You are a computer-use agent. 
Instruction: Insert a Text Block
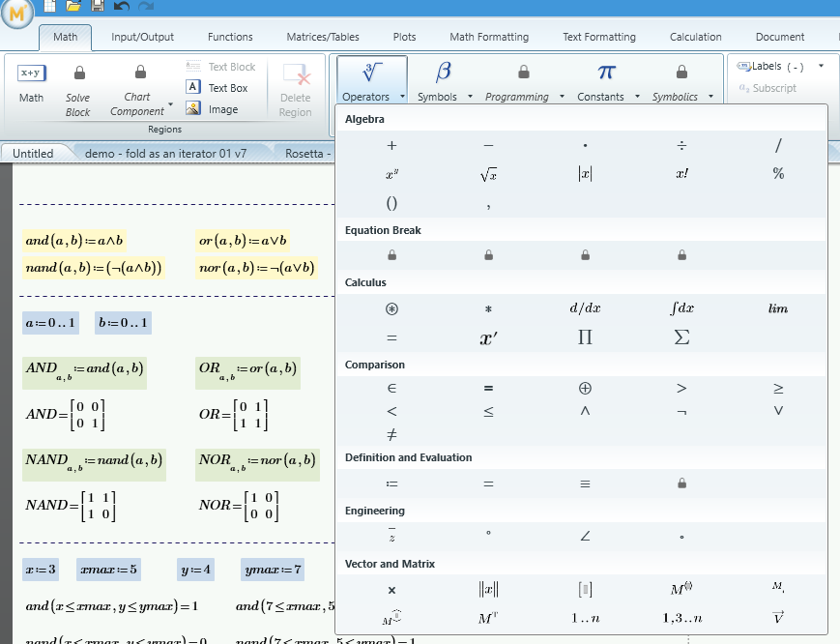tap(221, 66)
